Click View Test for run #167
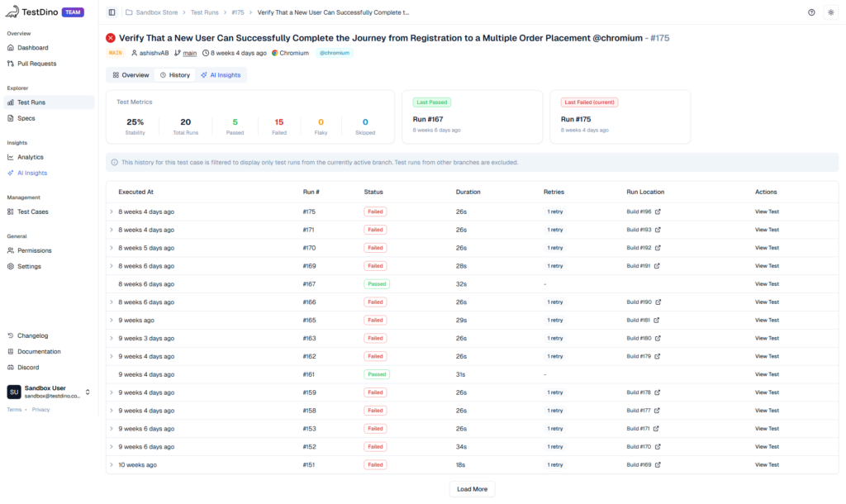 [767, 284]
